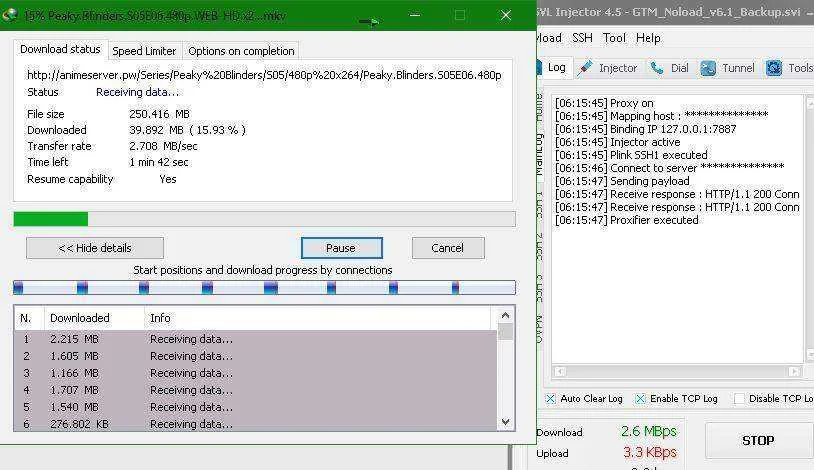
Task: Open the Tunnel tab icon
Action: (x=727, y=68)
